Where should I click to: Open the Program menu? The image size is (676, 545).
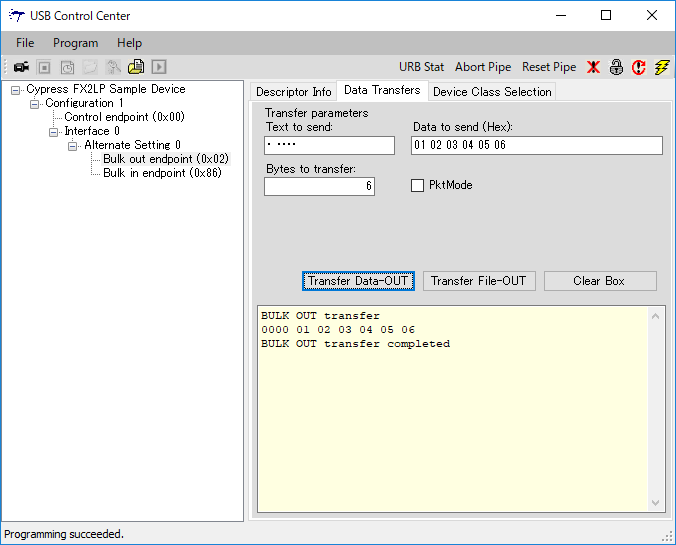75,43
